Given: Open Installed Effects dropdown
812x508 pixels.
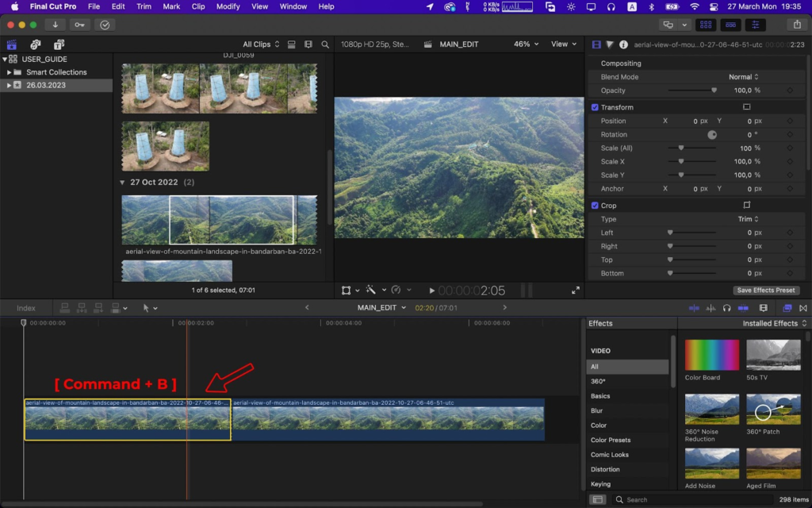Looking at the screenshot, I should point(774,323).
